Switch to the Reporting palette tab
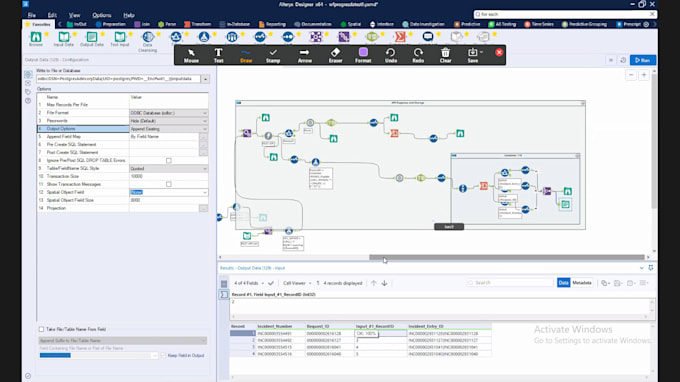Viewport: 680px width, 382px height. click(x=272, y=24)
